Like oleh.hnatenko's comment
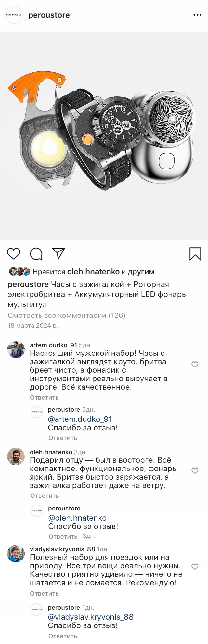The height and width of the screenshot is (644, 208). point(195,471)
